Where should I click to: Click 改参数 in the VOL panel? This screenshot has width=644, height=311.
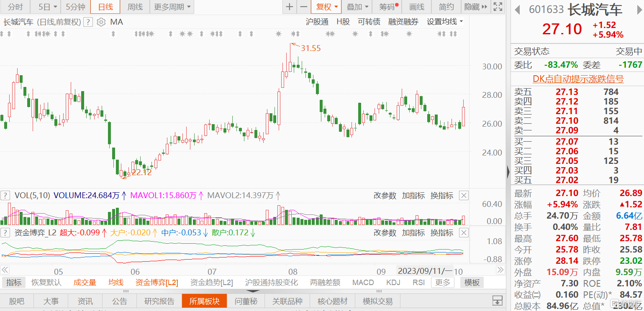(385, 195)
